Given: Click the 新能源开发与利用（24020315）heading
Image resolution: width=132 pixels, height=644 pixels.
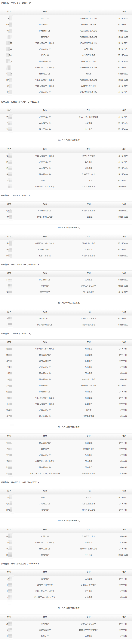Looking at the screenshot, I should 20,482.
